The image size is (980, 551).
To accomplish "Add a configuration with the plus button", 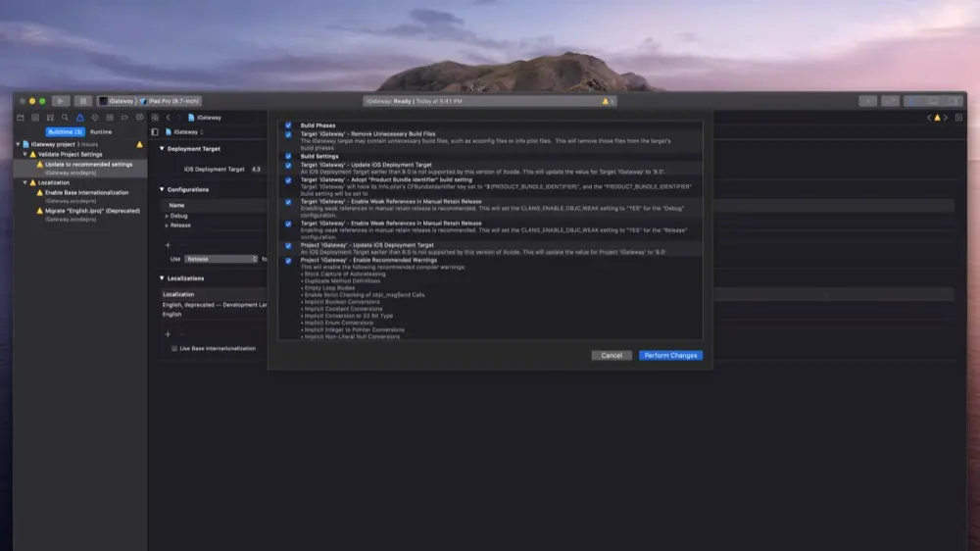I will coord(168,245).
